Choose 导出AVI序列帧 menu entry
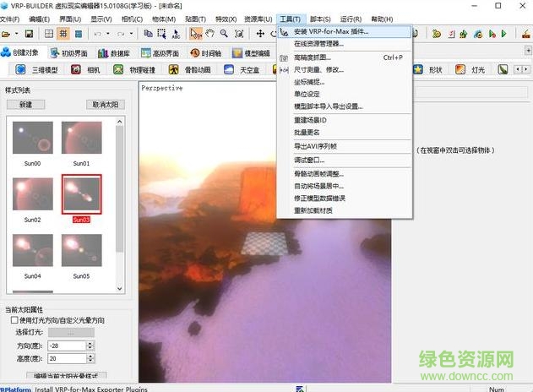This screenshot has width=533, height=392. tap(345, 146)
